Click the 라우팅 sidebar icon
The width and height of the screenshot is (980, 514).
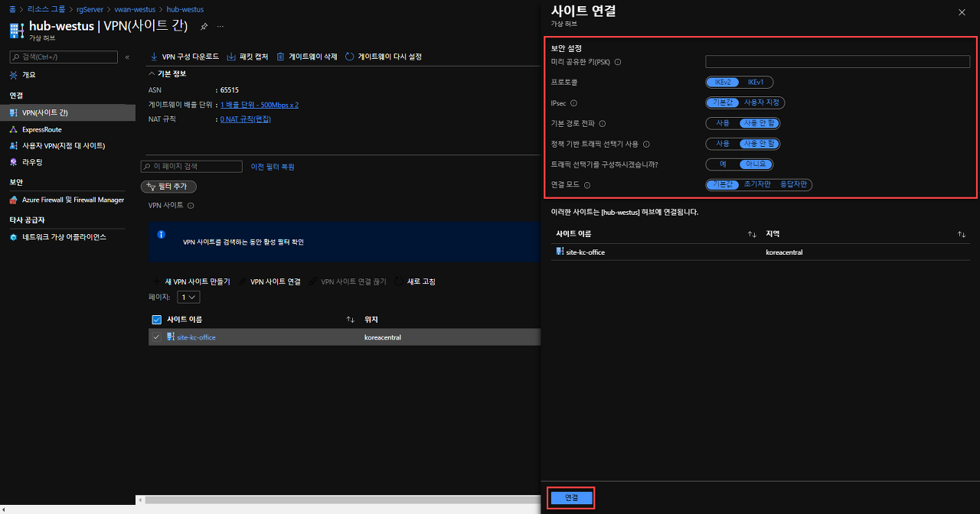(x=14, y=162)
